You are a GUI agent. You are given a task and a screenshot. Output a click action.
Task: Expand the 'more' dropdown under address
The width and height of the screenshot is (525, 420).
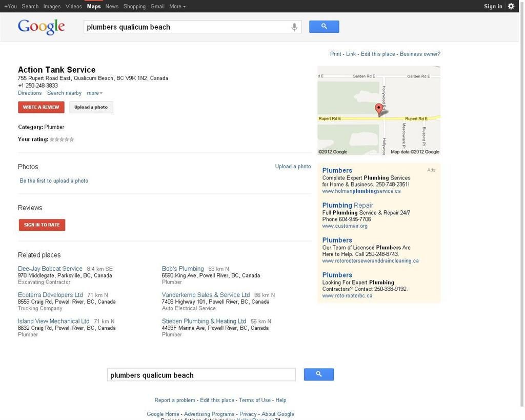point(94,93)
